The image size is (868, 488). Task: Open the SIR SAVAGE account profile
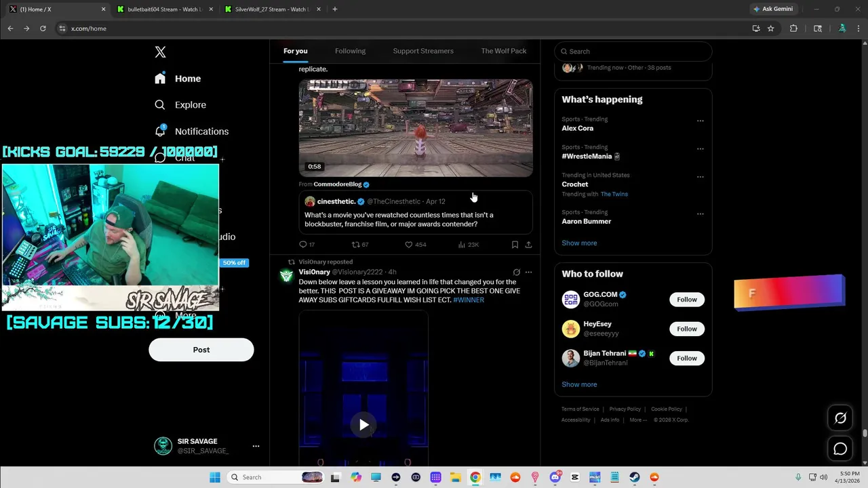(x=192, y=446)
